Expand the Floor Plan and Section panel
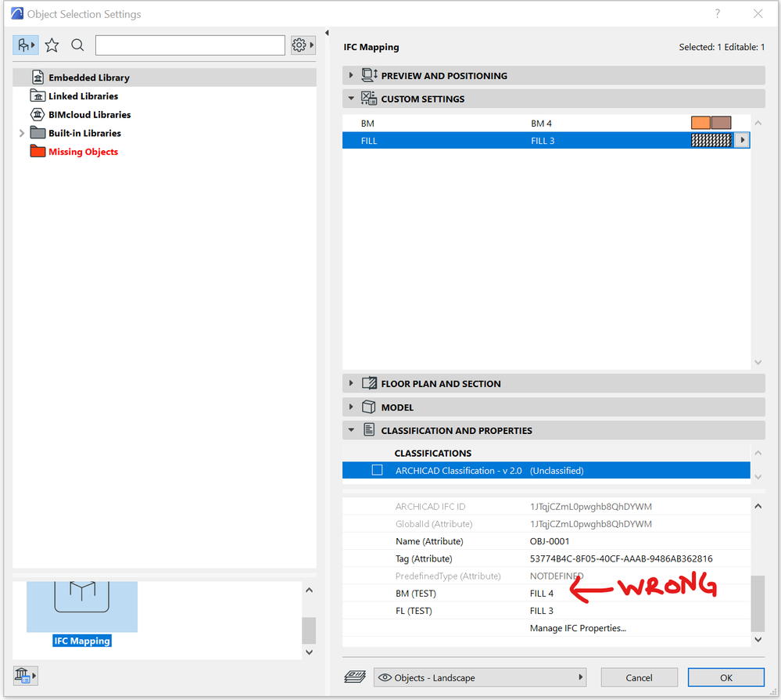The width and height of the screenshot is (781, 700). 351,383
